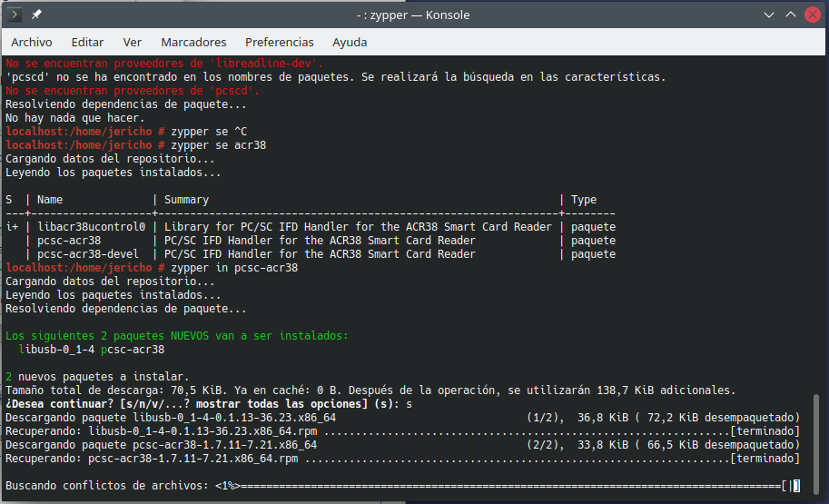Open the Editar menu
The width and height of the screenshot is (829, 504).
coord(87,42)
